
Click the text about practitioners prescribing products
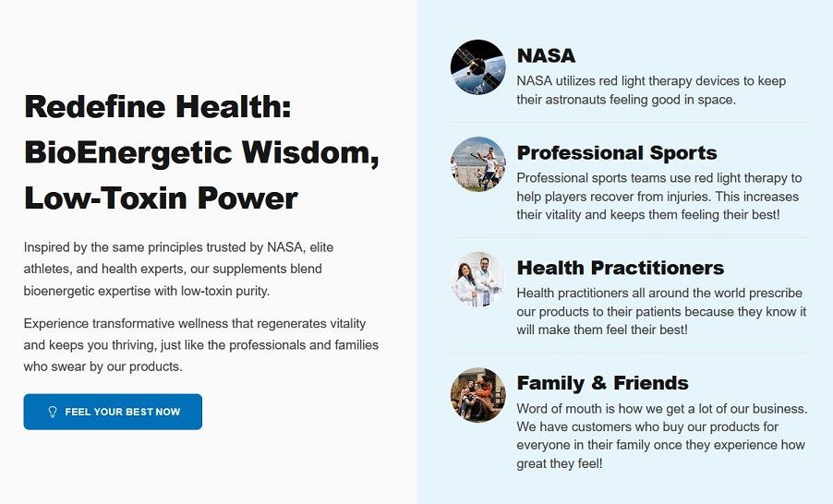point(661,311)
